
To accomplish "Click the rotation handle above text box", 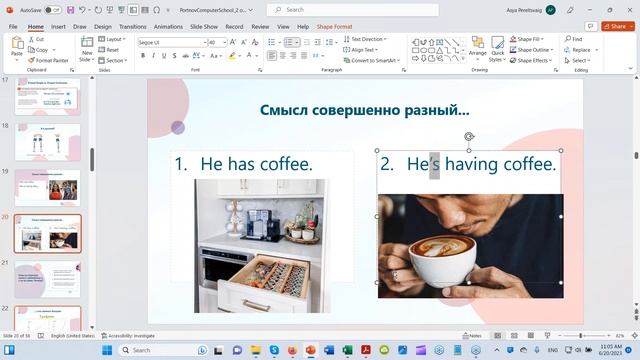I will tap(469, 136).
